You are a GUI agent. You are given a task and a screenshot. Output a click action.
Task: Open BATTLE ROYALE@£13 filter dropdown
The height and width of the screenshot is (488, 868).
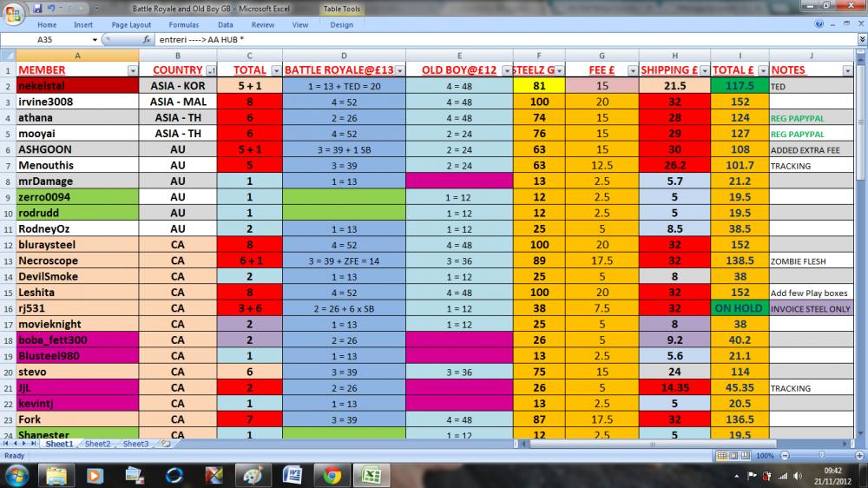point(399,70)
